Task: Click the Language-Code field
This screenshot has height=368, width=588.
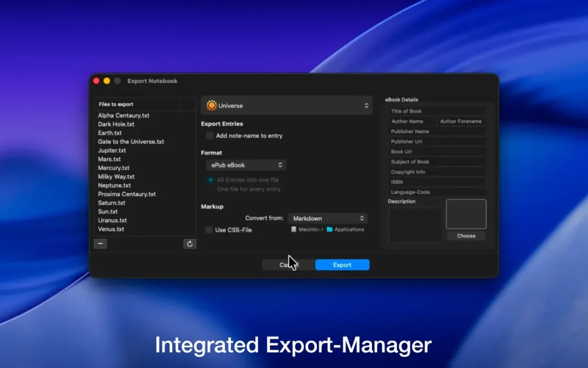Action: tap(437, 192)
